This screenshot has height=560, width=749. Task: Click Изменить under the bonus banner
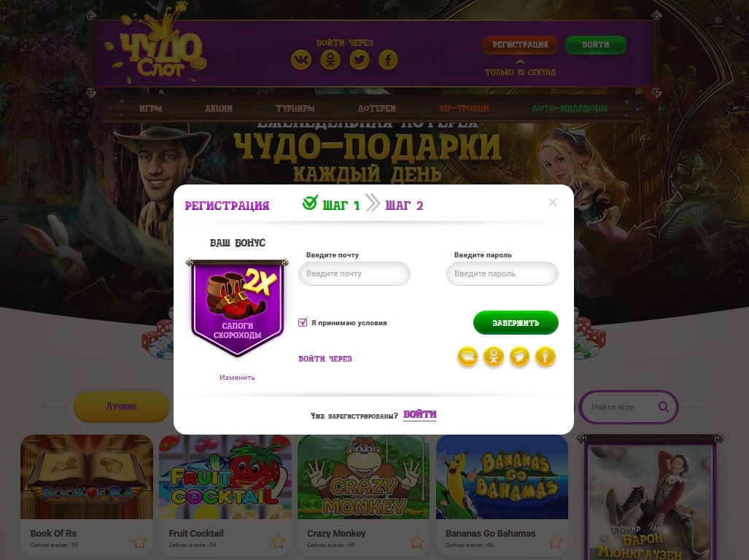pos(237,377)
